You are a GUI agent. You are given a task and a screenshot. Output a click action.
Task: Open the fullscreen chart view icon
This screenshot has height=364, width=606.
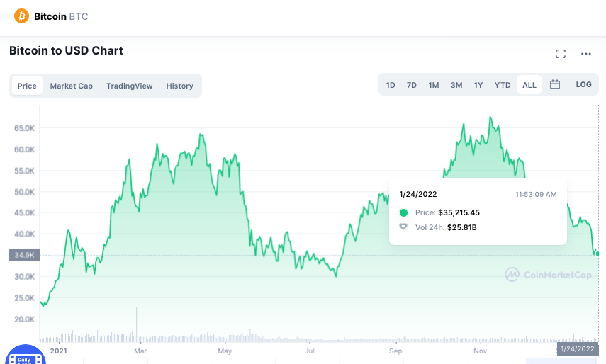[561, 54]
